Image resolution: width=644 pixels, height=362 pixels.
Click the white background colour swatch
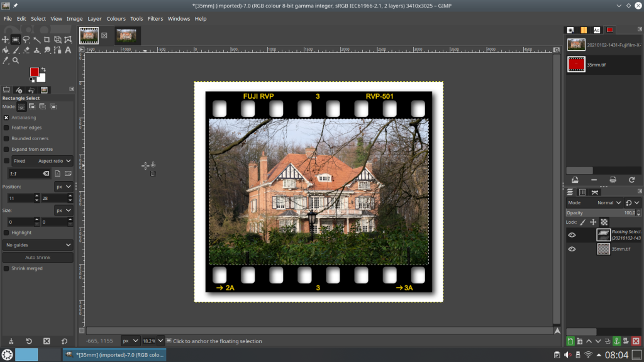(x=42, y=79)
